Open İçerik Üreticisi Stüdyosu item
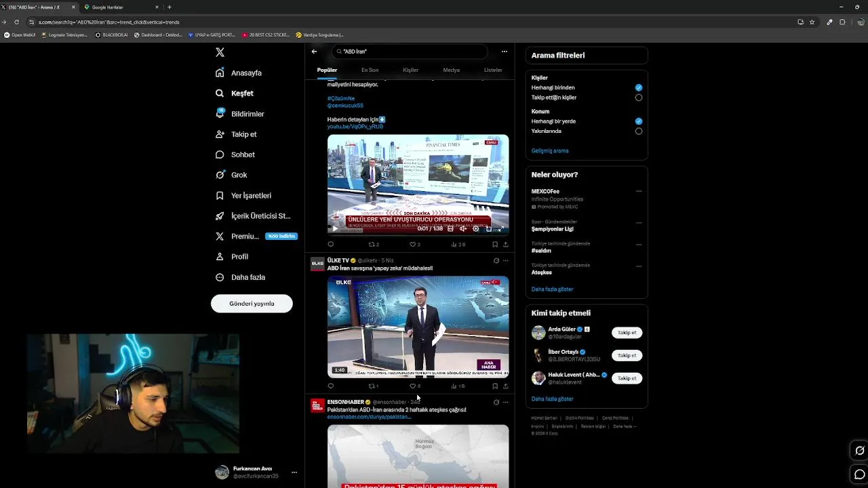This screenshot has width=868, height=488. 253,216
